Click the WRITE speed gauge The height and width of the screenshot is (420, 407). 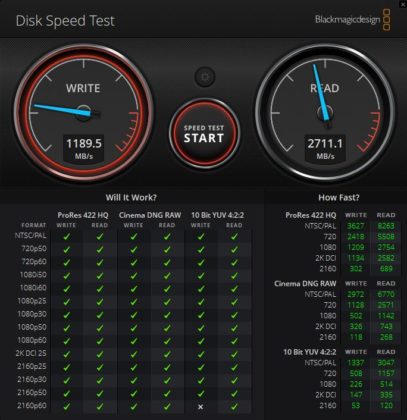pos(83,112)
